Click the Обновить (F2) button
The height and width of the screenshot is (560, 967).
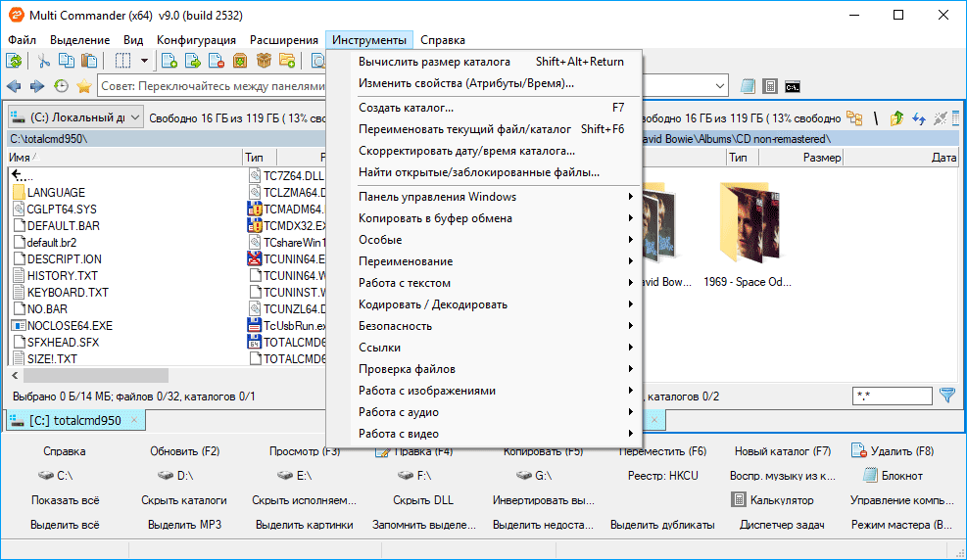pos(184,451)
